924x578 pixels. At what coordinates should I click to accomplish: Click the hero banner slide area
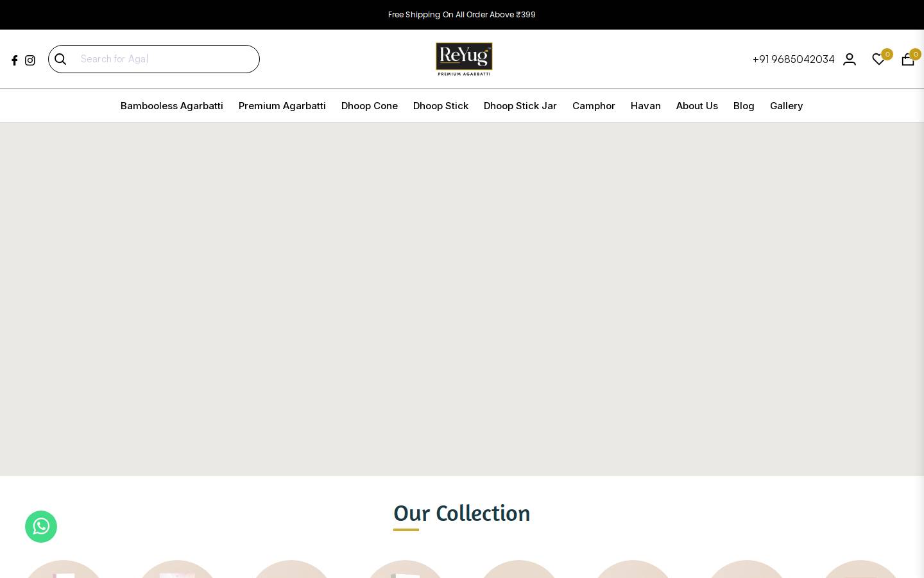click(462, 299)
